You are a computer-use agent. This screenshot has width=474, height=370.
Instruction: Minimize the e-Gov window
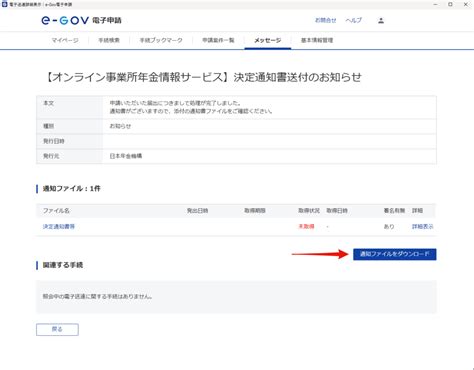(x=435, y=4)
